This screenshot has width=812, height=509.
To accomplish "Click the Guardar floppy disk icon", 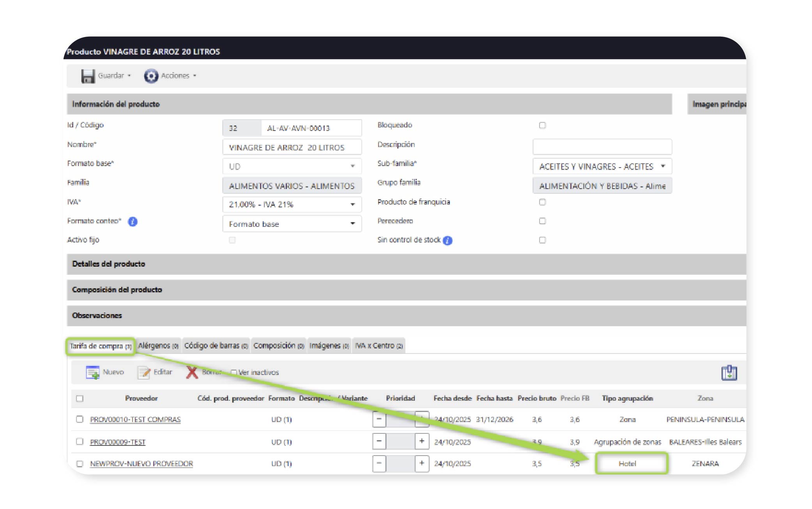I will tap(88, 76).
